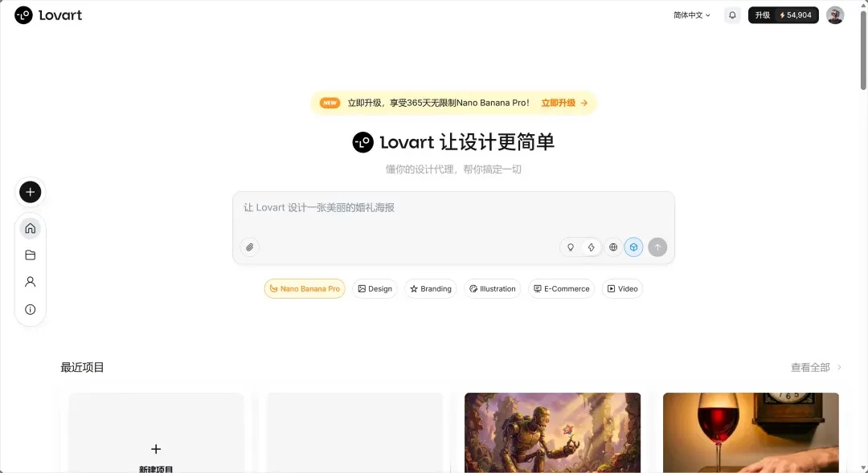Switch to the Design category chip
Screen dimensions: 868x473
coord(374,288)
